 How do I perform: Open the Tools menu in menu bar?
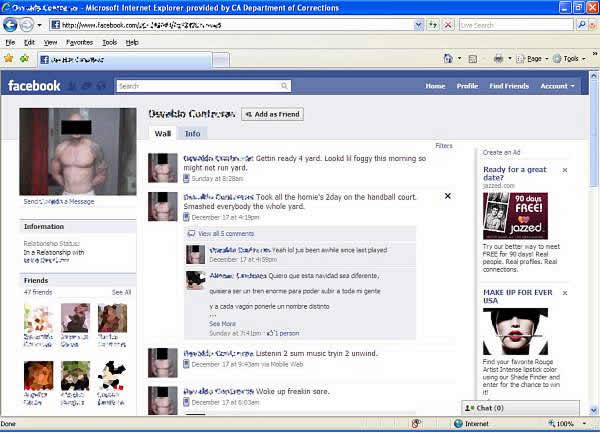[x=109, y=42]
